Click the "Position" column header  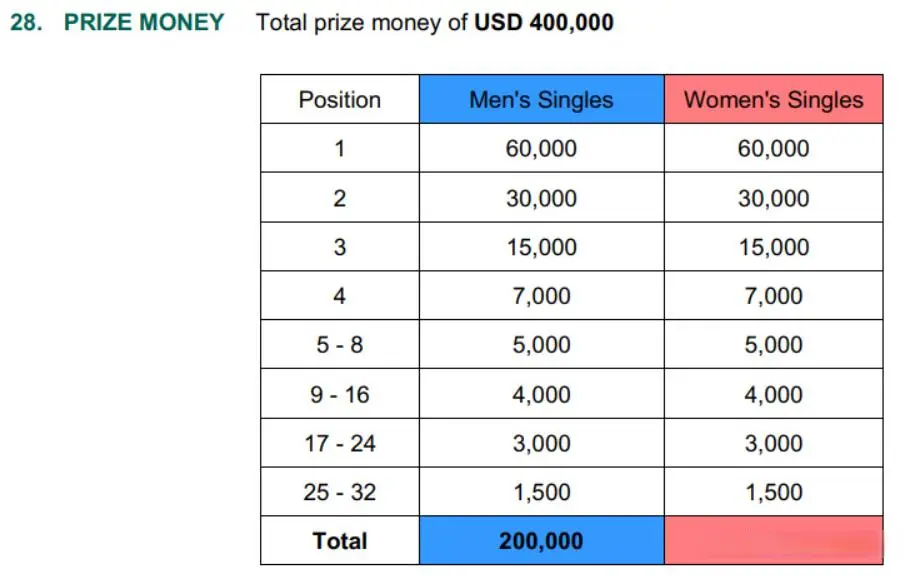pyautogui.click(x=340, y=100)
